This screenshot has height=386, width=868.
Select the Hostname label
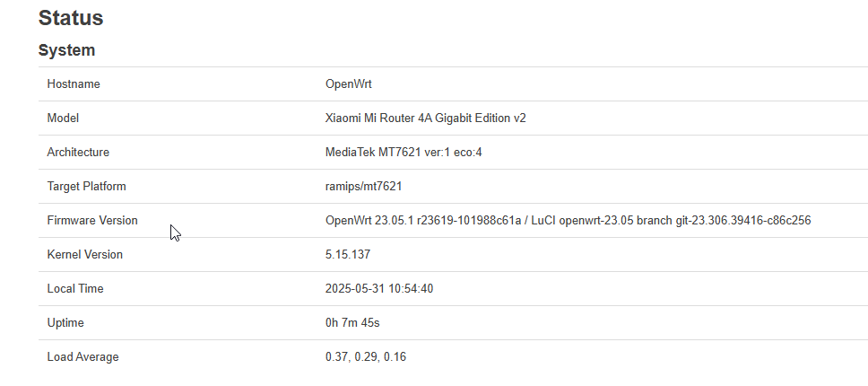pyautogui.click(x=74, y=84)
